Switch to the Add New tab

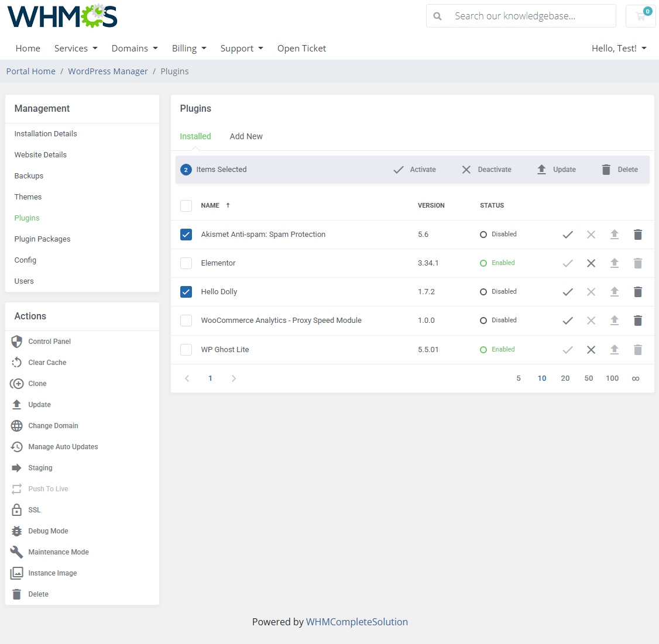[x=246, y=136]
